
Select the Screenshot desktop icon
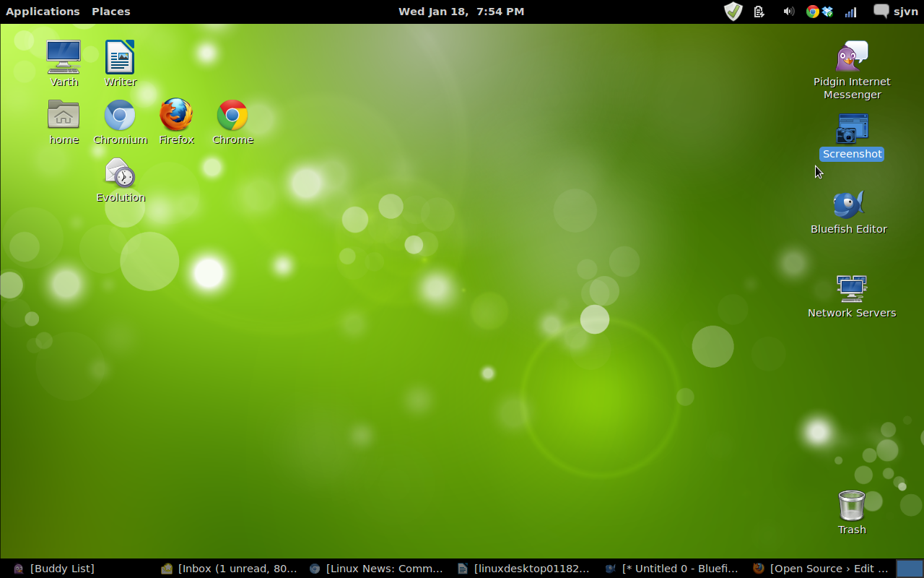(852, 130)
